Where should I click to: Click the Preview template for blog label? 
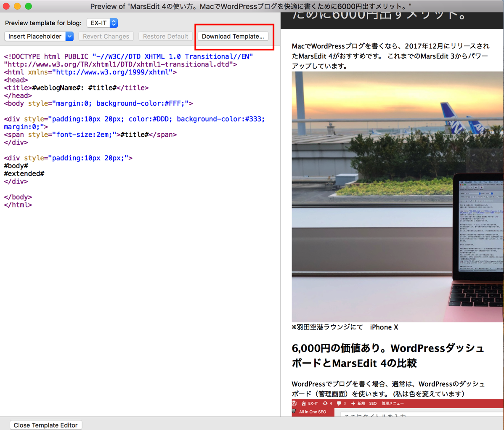43,23
